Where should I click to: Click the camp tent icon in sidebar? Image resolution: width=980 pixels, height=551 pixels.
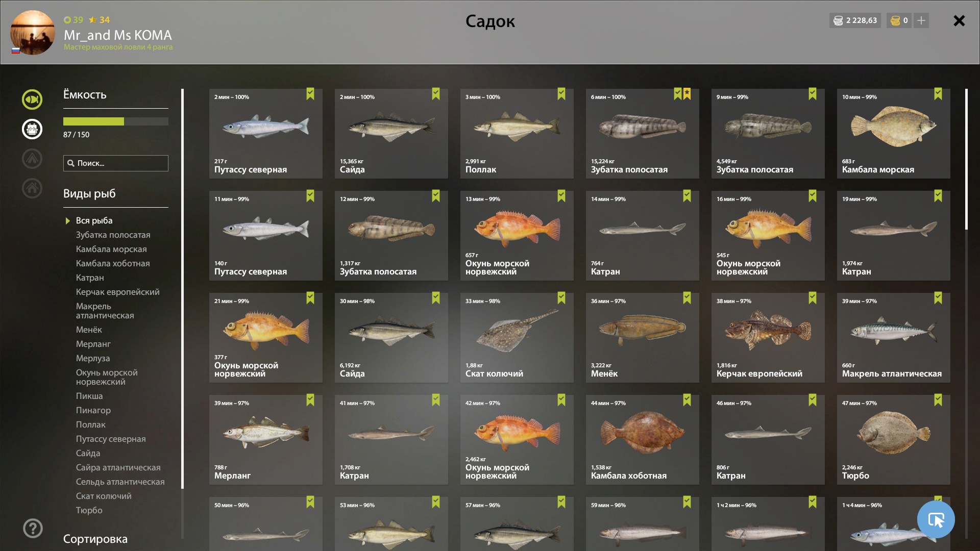32,159
